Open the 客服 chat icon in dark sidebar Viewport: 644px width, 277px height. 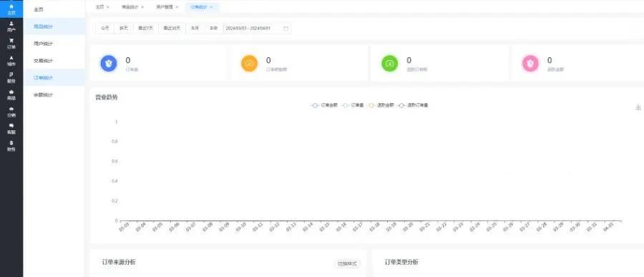(11, 126)
